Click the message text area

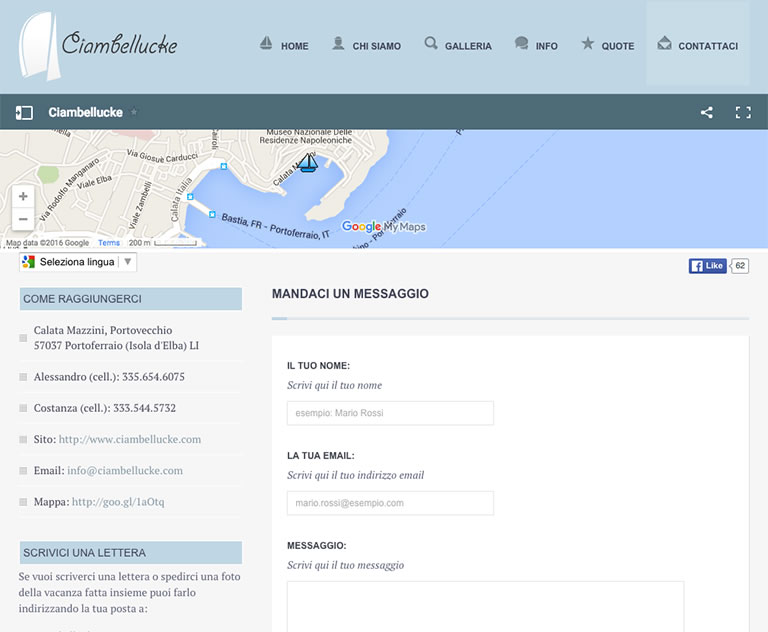point(485,607)
